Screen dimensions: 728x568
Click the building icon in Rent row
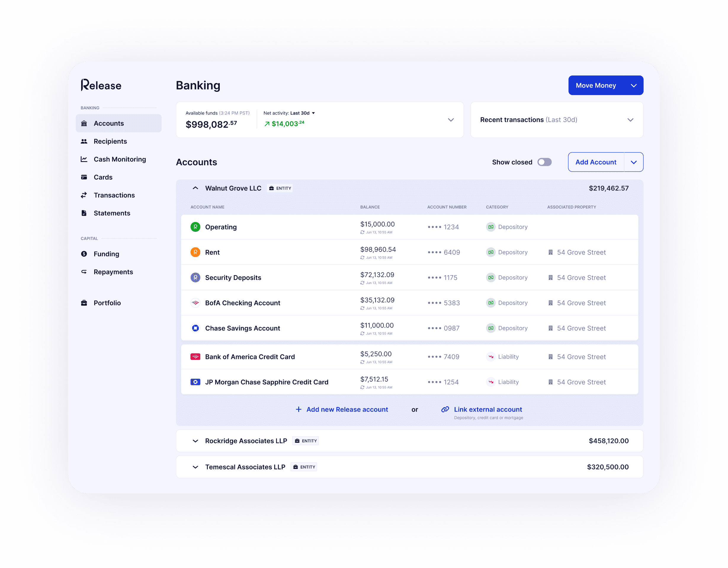(x=551, y=252)
